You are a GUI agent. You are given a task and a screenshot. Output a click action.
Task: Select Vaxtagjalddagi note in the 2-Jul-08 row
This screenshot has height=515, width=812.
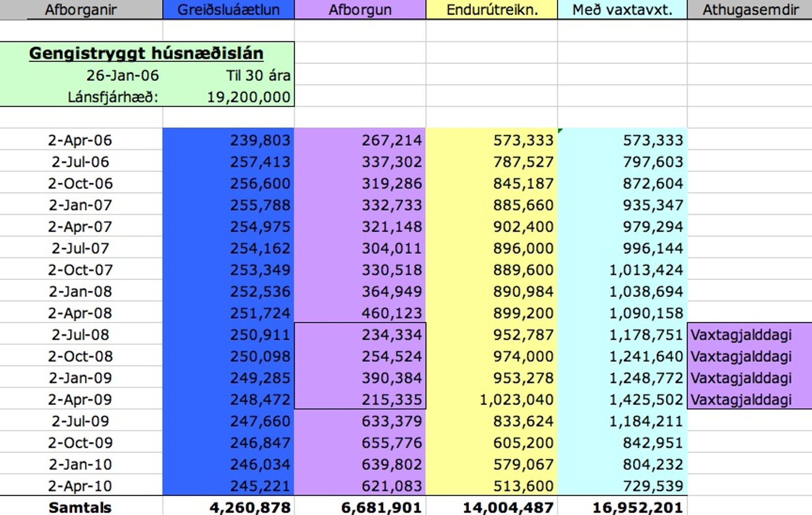[x=750, y=334]
